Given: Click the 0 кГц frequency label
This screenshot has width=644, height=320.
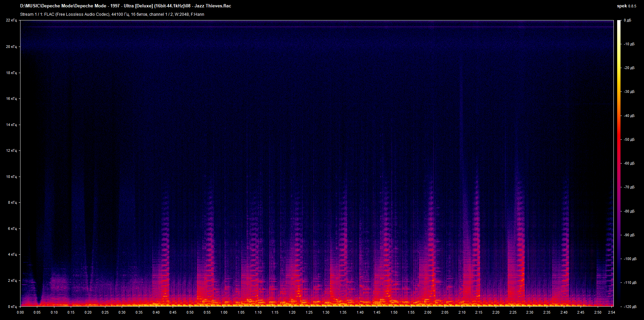Looking at the screenshot, I should 12,307.
